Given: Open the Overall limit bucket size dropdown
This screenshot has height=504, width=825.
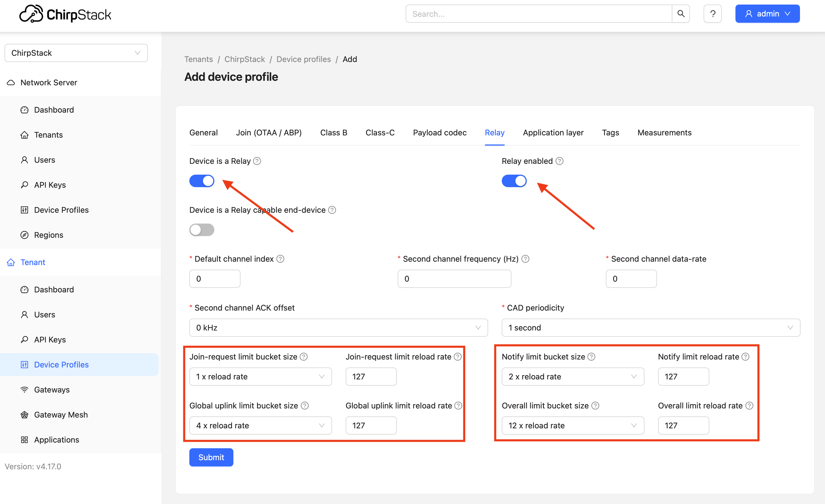Looking at the screenshot, I should click(573, 425).
